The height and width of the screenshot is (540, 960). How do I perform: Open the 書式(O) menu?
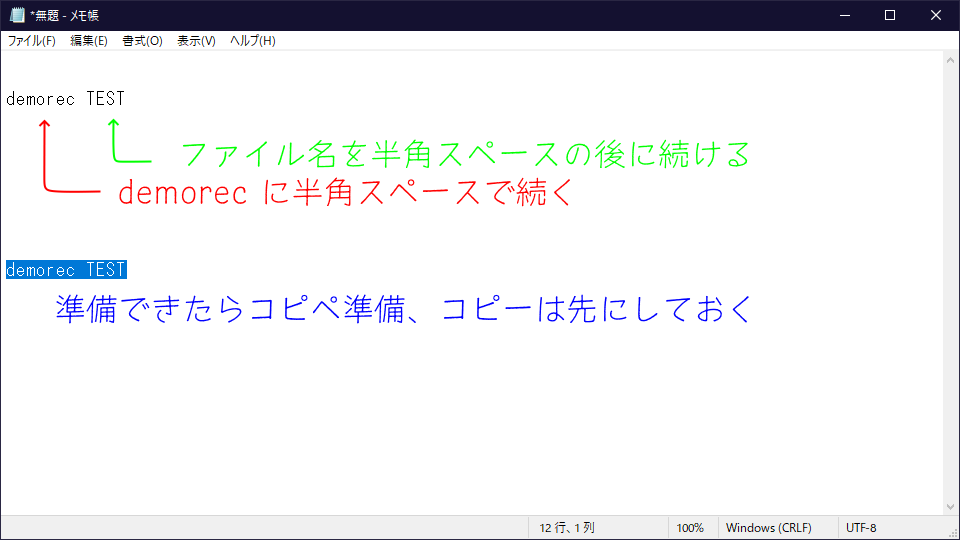[x=142, y=41]
